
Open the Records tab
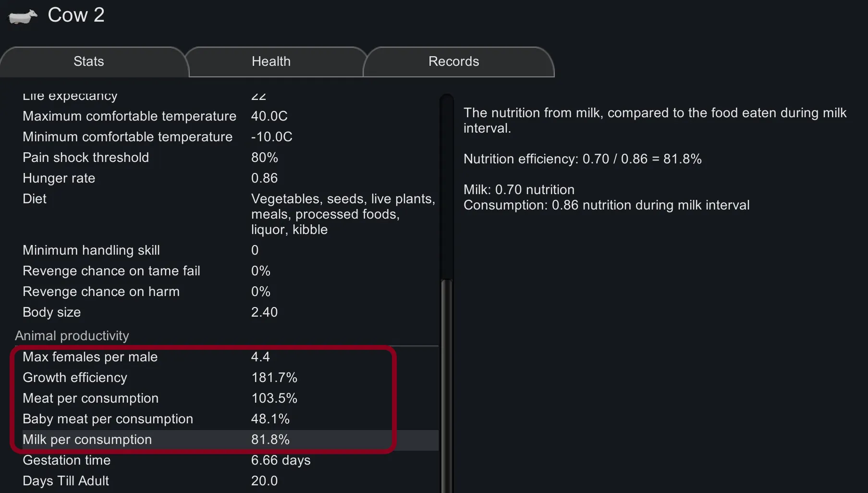pos(453,62)
